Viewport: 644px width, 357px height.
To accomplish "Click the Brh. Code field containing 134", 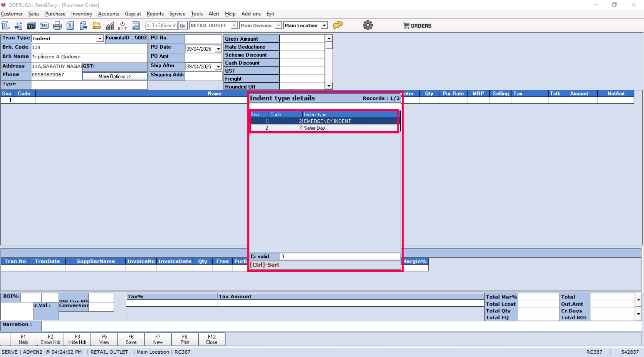I will (x=89, y=48).
